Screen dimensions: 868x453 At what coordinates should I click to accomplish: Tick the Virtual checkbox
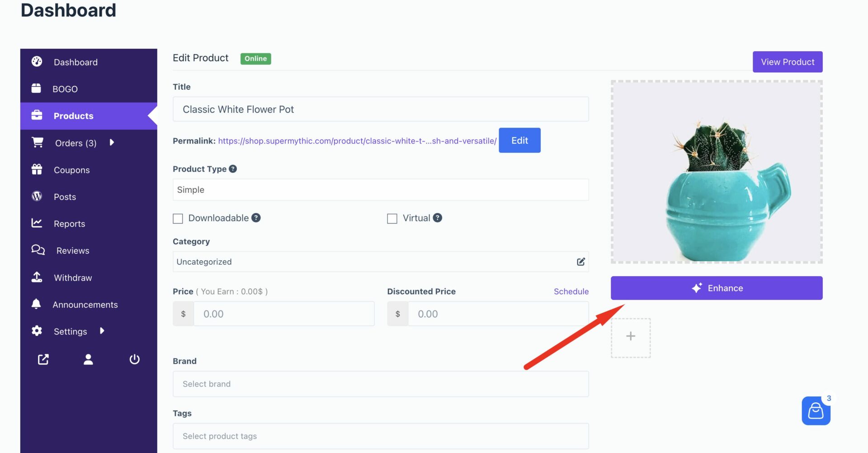click(392, 219)
